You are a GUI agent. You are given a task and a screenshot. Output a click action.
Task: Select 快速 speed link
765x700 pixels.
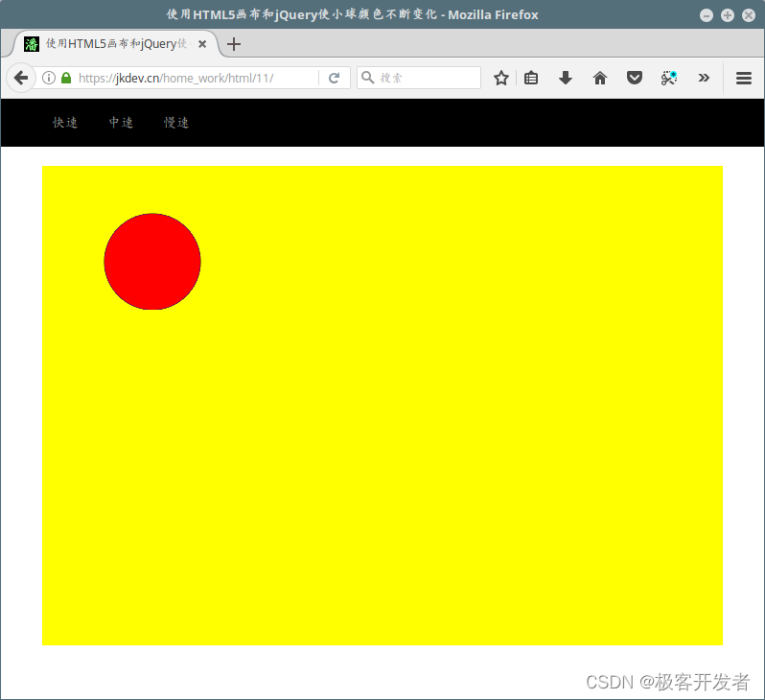[65, 123]
